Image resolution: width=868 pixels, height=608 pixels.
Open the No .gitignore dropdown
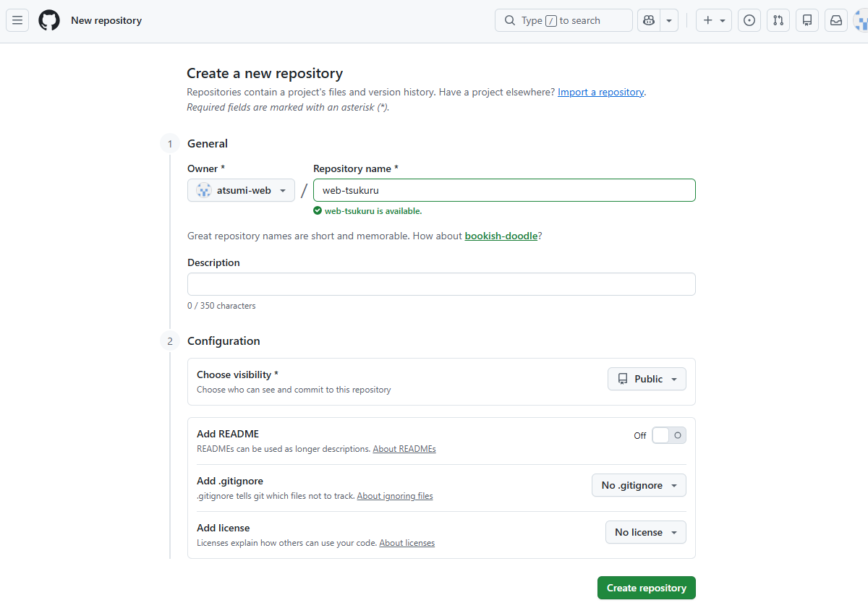click(639, 485)
